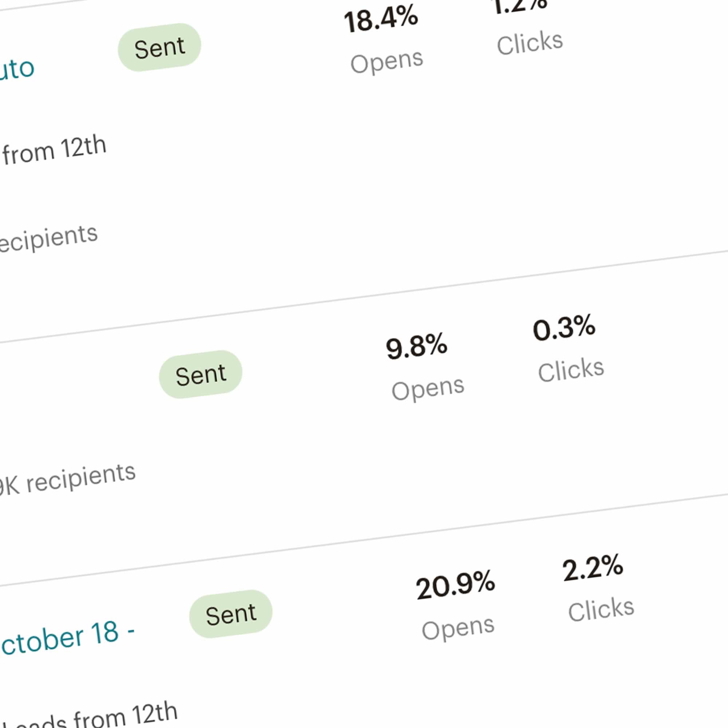Click the Opens label under 9.8%
The height and width of the screenshot is (728, 728).
428,388
